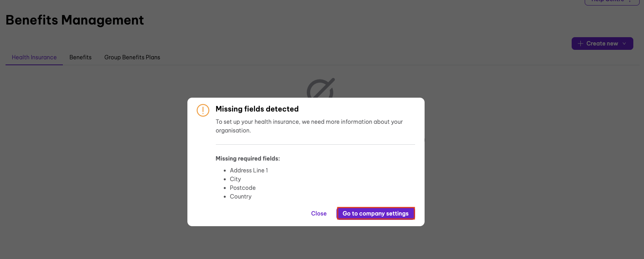Click the Missing fields detected title
644x259 pixels.
[257, 109]
